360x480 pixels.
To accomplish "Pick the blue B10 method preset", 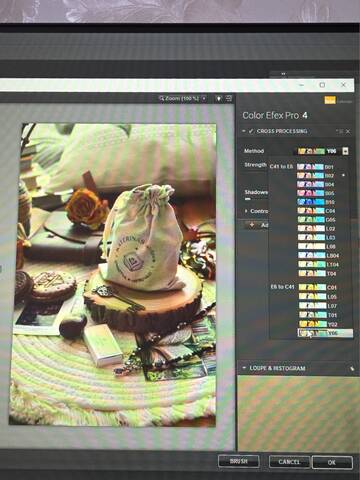I will pos(316,202).
